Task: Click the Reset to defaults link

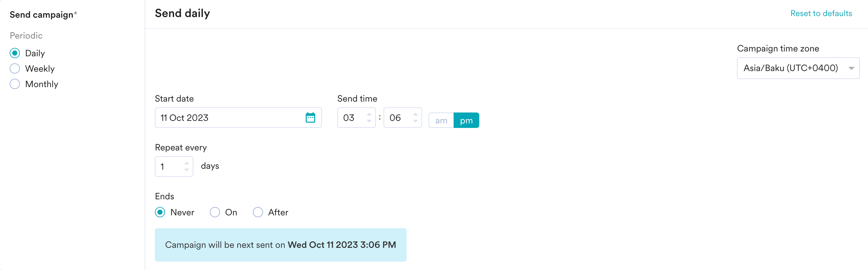Action: tap(821, 14)
